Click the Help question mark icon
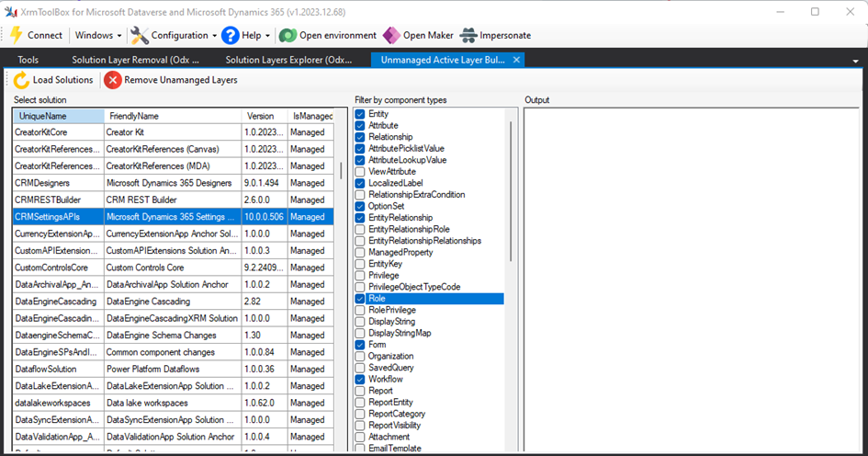This screenshot has width=868, height=456. pos(230,36)
